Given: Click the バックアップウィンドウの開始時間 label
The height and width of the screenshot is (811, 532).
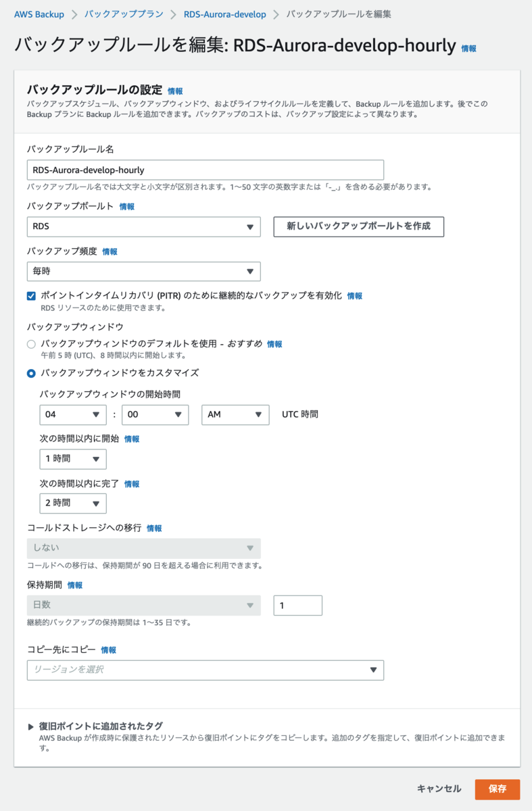Looking at the screenshot, I should coord(110,394).
